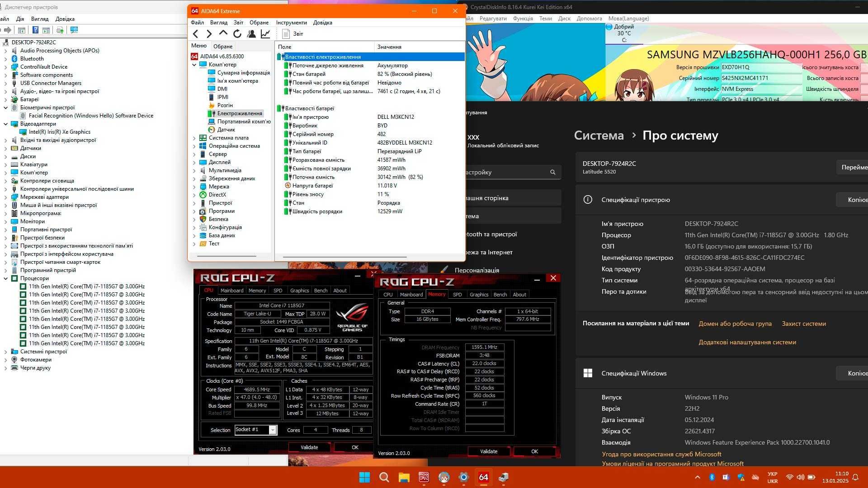Open Захист системи link
Screen dimensions: 868x488
804,324
